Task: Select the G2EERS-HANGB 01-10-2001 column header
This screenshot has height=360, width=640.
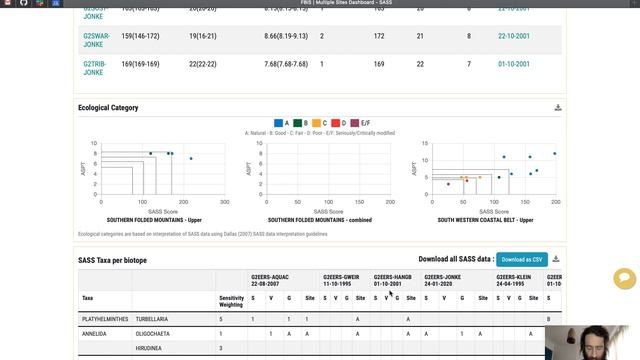Action: pyautogui.click(x=393, y=280)
